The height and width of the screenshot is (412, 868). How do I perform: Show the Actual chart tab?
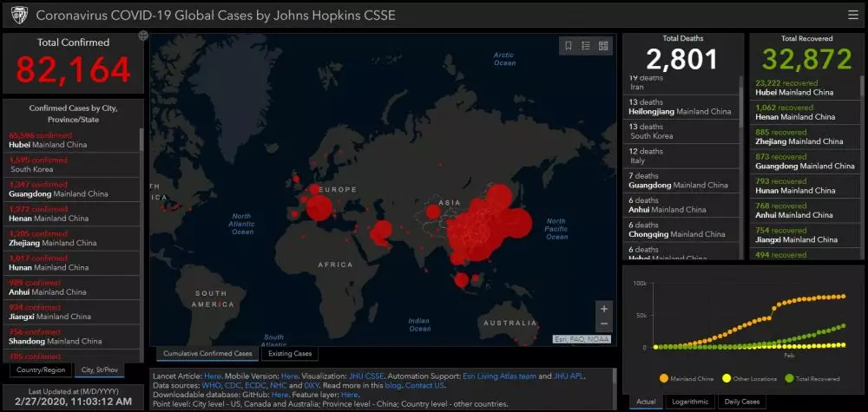[646, 402]
